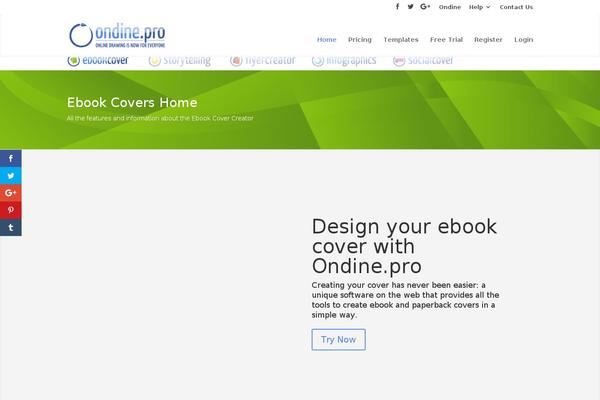Open the Login menu item
The width and height of the screenshot is (600, 400).
523,39
